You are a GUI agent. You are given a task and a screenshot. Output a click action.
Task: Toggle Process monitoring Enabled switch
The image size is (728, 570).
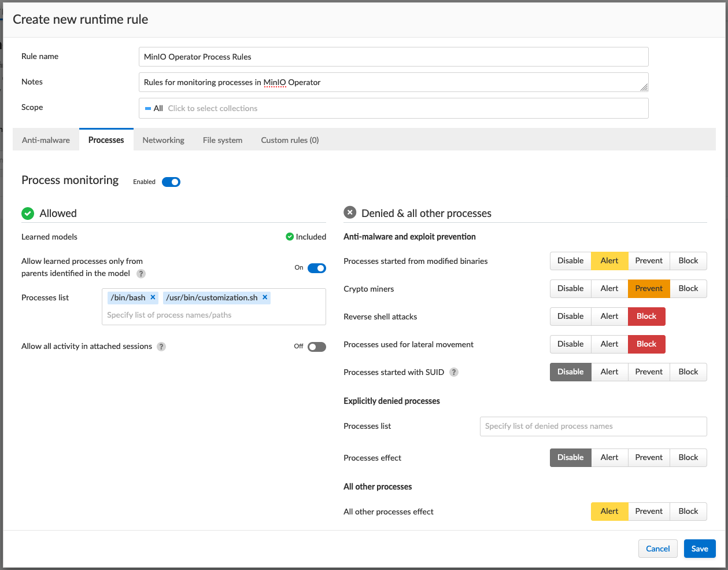[171, 182]
